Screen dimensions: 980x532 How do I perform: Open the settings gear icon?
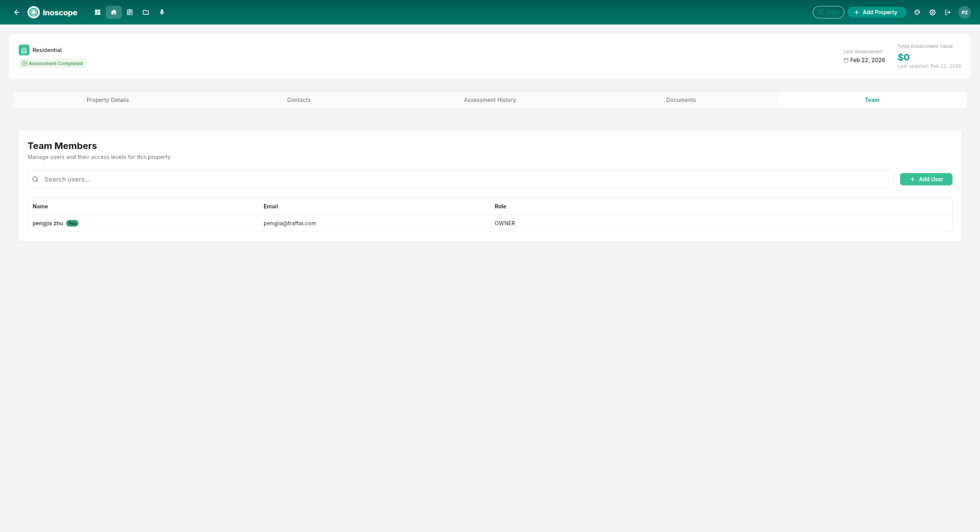(x=932, y=12)
